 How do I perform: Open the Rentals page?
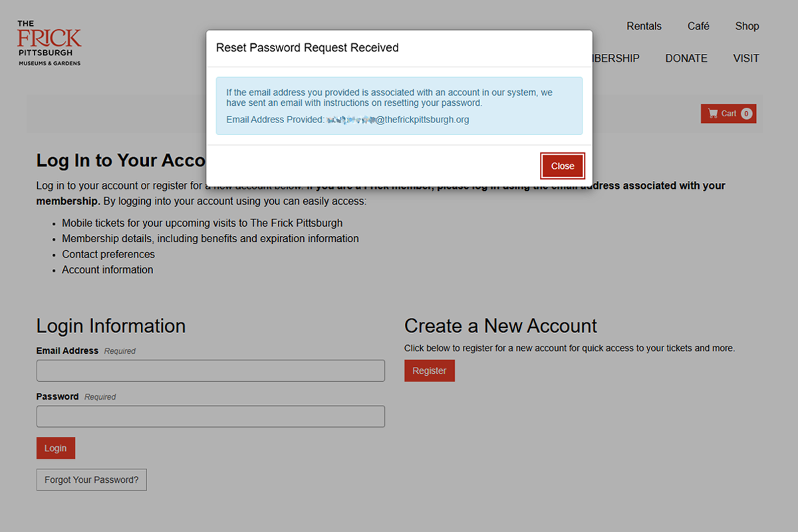644,27
